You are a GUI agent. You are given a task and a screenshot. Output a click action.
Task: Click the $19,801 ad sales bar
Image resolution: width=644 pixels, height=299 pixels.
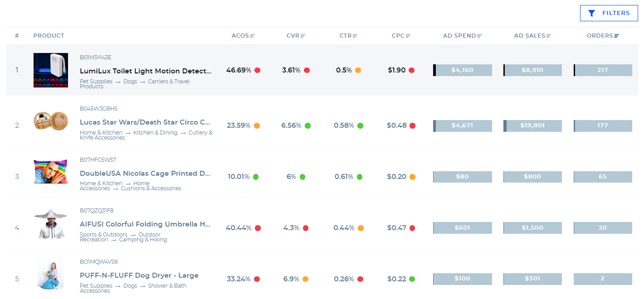tap(532, 125)
